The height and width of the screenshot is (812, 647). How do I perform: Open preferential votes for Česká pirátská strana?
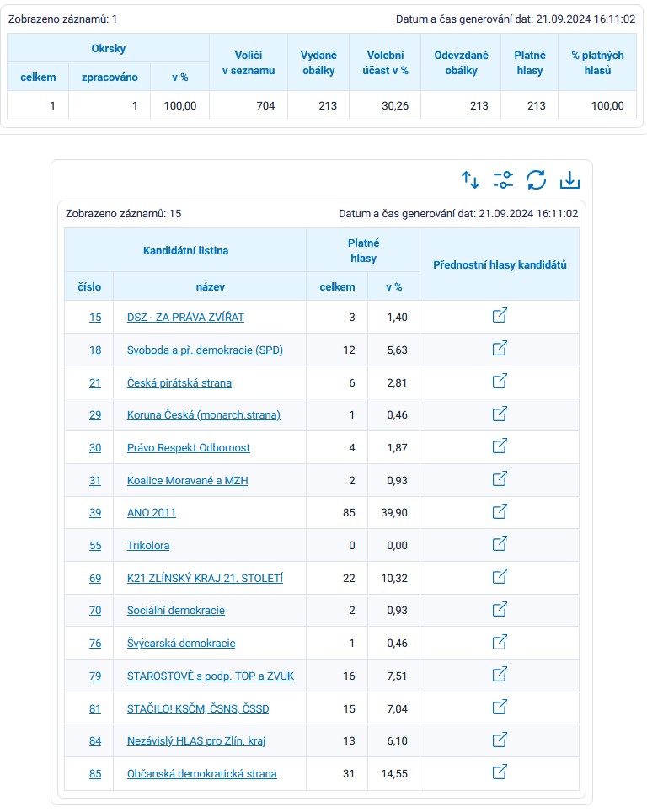point(500,382)
